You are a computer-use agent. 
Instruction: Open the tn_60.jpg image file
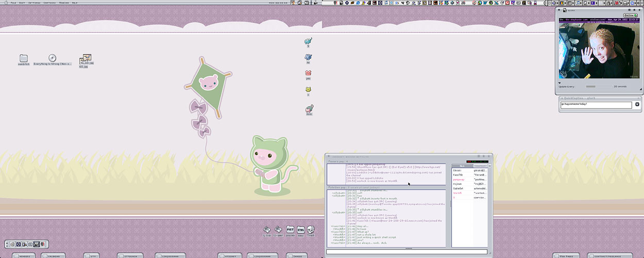86,60
